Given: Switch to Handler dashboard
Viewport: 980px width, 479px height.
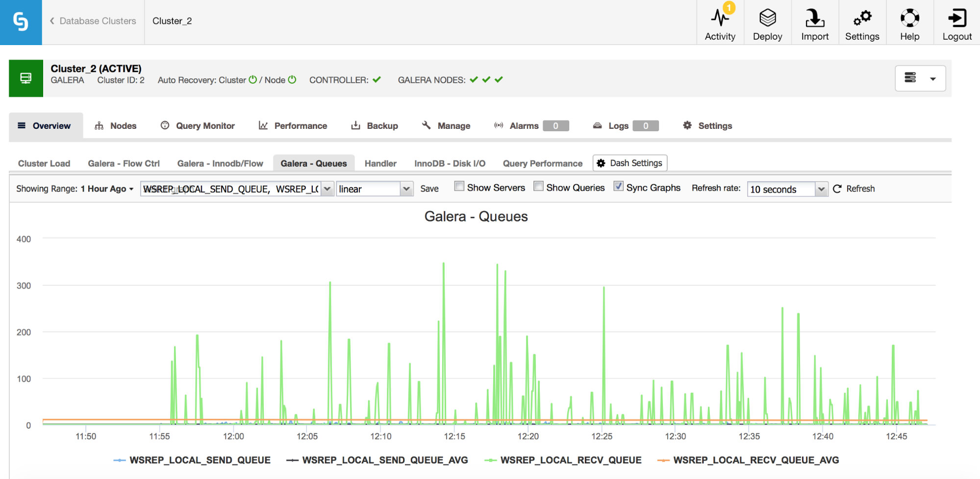Looking at the screenshot, I should coord(380,164).
